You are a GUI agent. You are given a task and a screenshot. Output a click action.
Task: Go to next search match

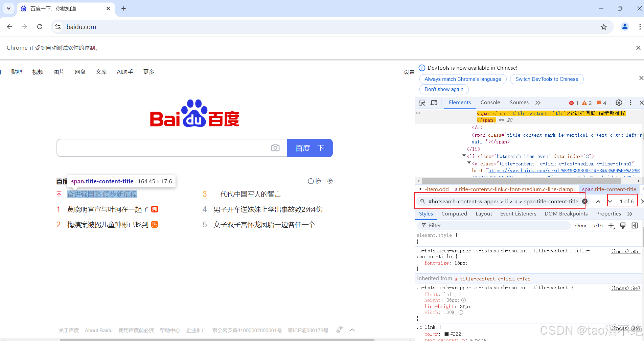[x=610, y=201]
